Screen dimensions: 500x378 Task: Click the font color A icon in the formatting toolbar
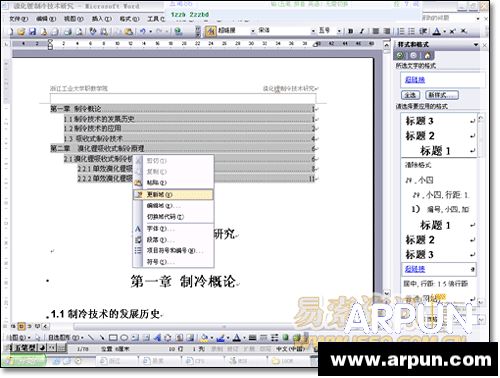tap(437, 31)
